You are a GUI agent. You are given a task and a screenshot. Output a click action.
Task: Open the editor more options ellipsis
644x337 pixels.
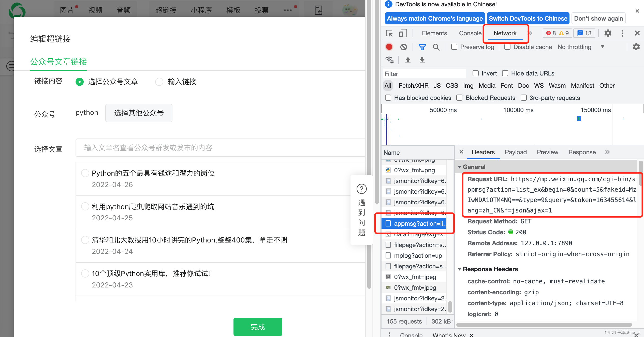[288, 10]
